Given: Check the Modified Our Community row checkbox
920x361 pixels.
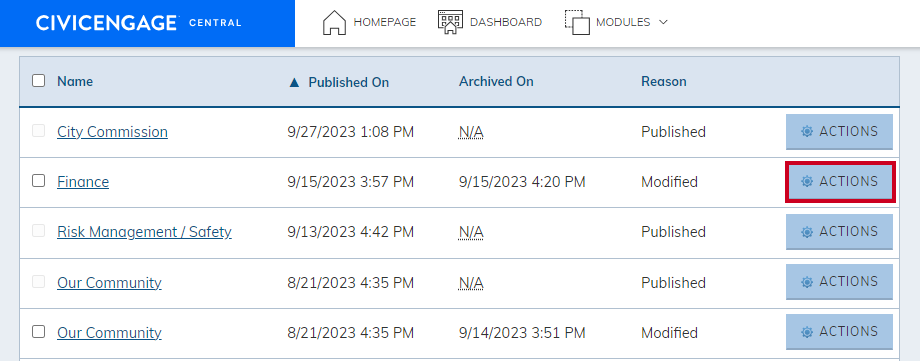Looking at the screenshot, I should coord(38,332).
